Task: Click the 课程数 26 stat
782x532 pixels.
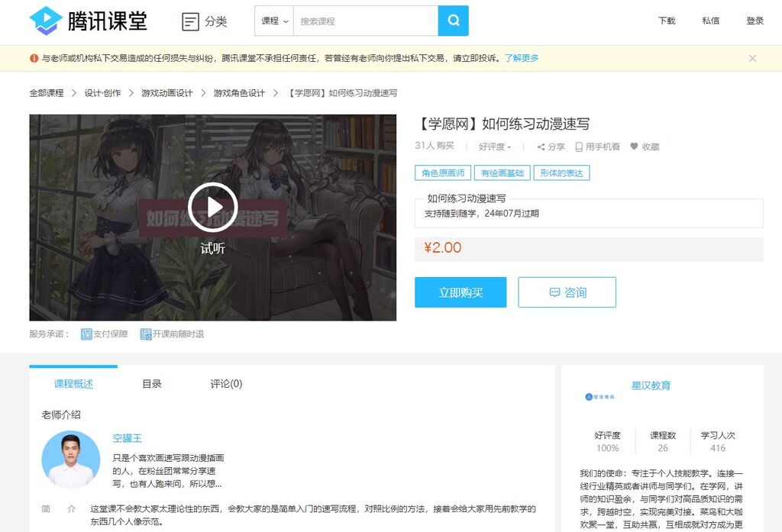Action: point(663,442)
